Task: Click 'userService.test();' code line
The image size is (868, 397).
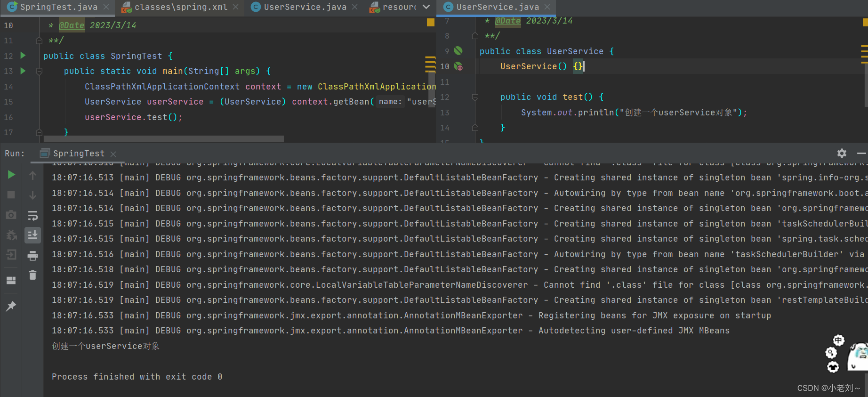Action: click(133, 117)
